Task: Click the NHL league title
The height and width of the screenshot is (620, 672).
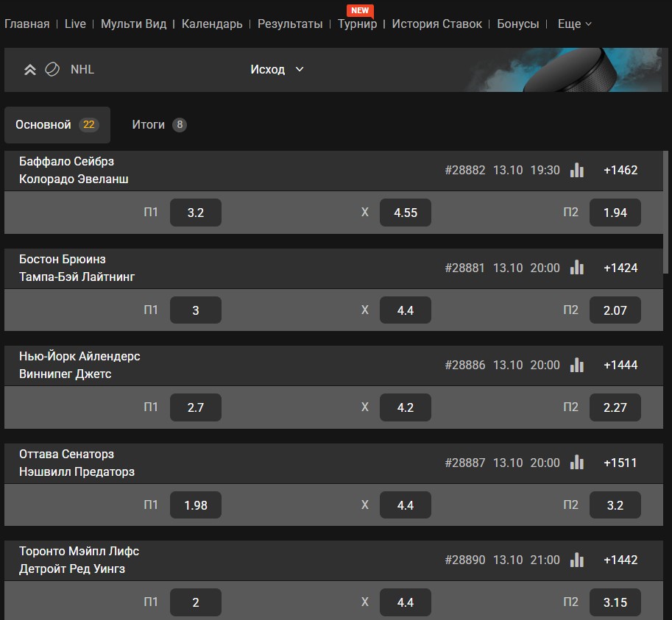Action: tap(82, 69)
